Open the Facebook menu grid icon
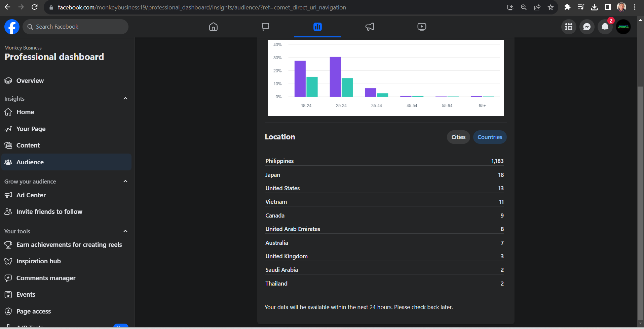Viewport: 644px width, 329px height. pyautogui.click(x=569, y=27)
